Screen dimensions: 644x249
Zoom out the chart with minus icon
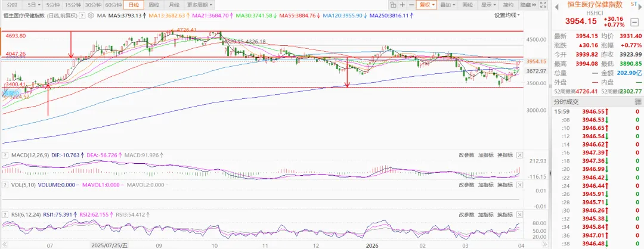(411, 5)
